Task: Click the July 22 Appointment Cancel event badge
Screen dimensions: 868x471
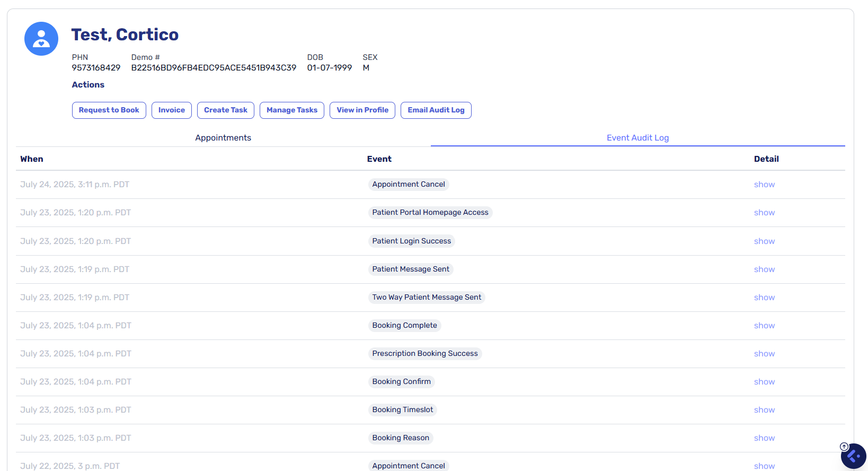Action: 409,466
